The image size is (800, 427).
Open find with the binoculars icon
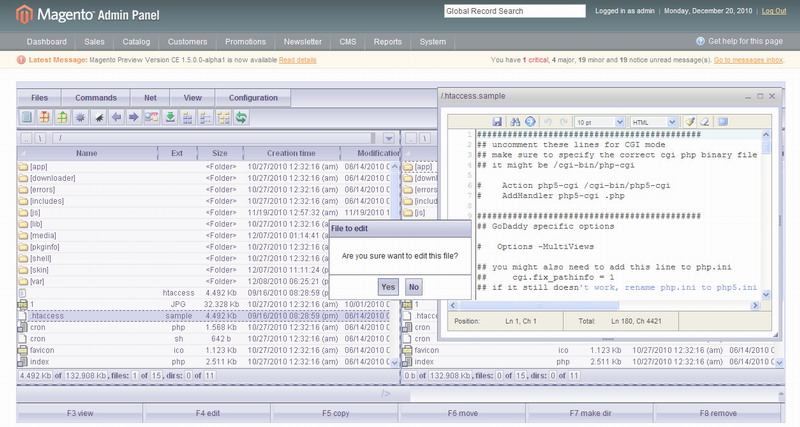click(x=515, y=122)
